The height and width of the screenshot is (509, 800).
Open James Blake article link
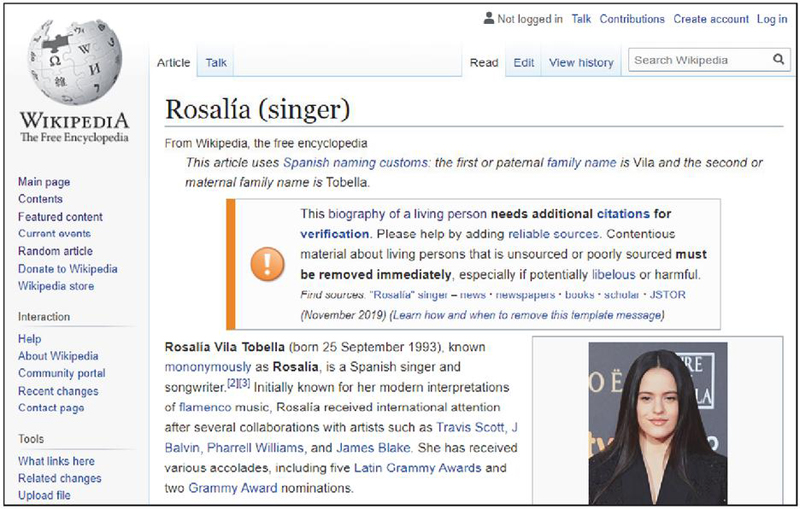pyautogui.click(x=373, y=448)
